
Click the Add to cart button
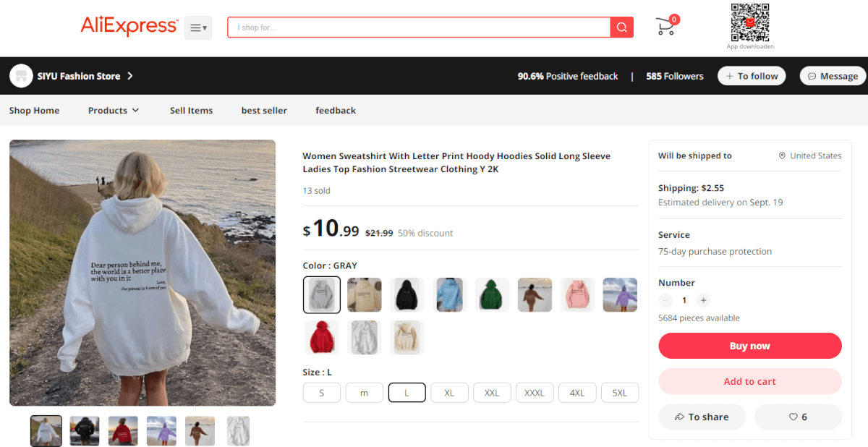(750, 381)
